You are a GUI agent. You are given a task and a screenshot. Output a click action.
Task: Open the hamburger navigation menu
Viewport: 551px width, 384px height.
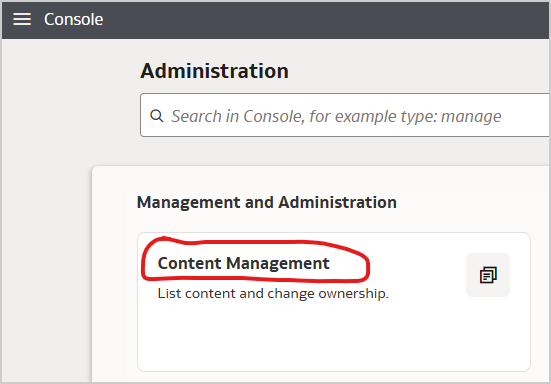click(22, 19)
